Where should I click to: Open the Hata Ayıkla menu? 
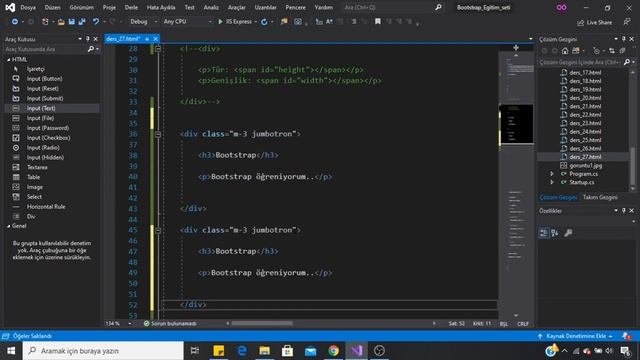pos(161,7)
